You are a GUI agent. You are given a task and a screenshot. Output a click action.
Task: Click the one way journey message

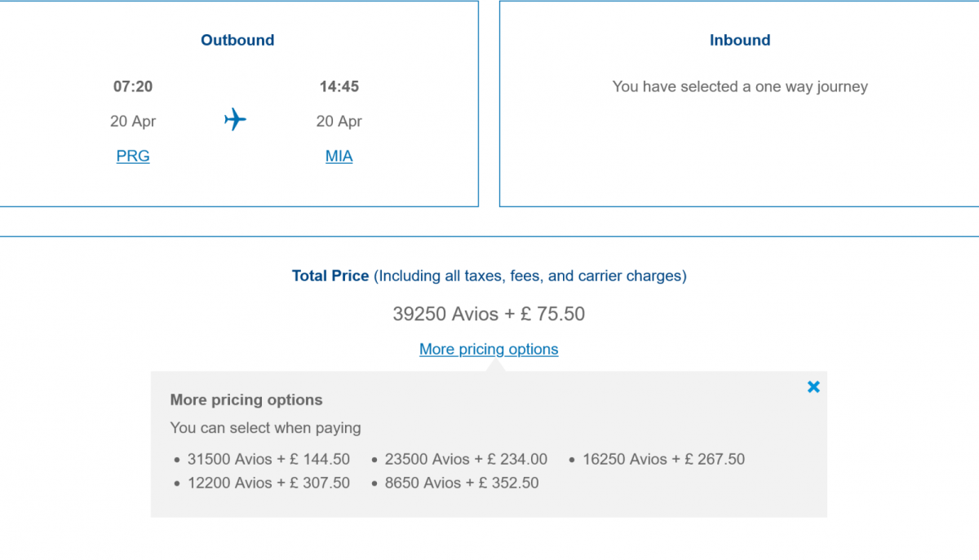tap(740, 86)
